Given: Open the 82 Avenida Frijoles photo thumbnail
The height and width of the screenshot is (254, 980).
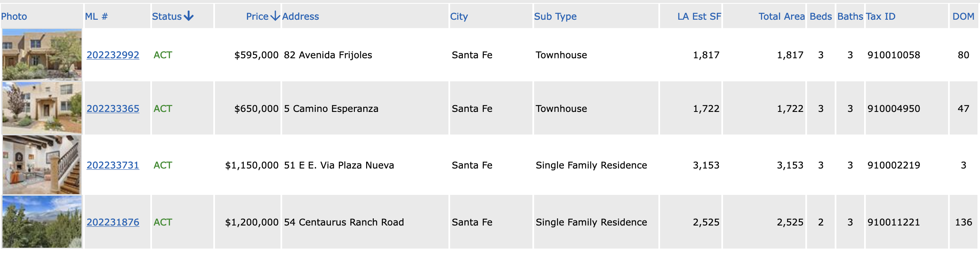Looking at the screenshot, I should [x=42, y=54].
